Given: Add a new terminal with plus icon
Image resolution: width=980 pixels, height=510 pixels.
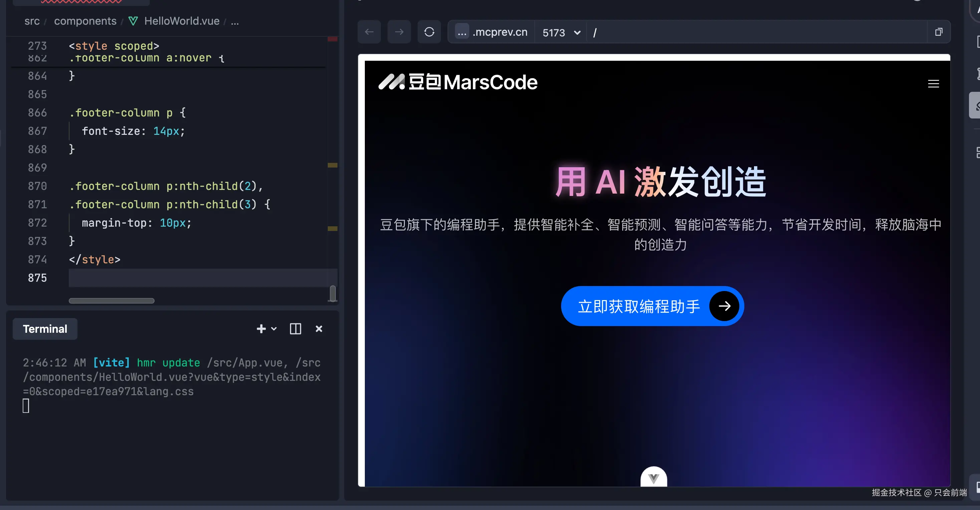Looking at the screenshot, I should point(261,328).
